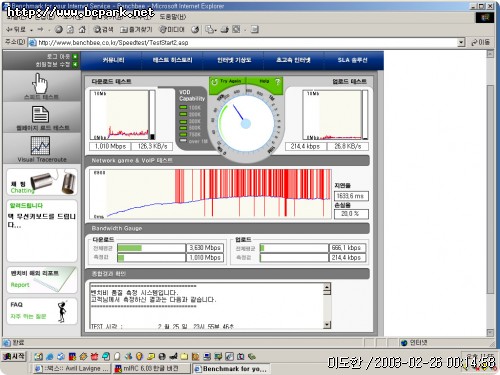Click the Stop loading icon in toolbar
Screen dimensions: 500x375
tap(59, 30)
